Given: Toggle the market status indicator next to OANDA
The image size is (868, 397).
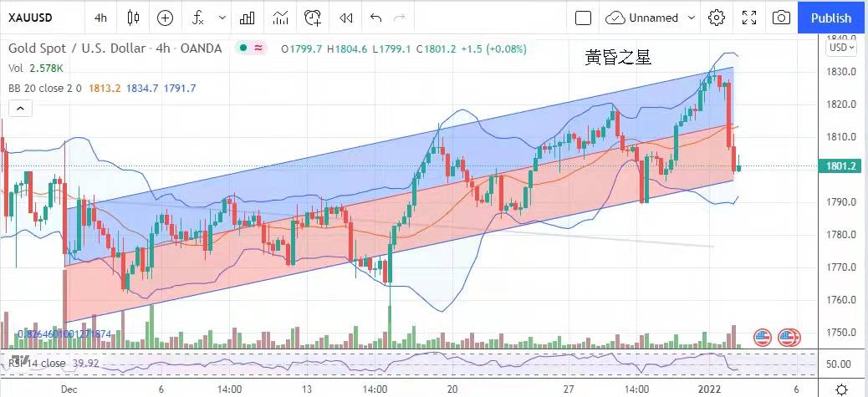Looking at the screenshot, I should (243, 48).
